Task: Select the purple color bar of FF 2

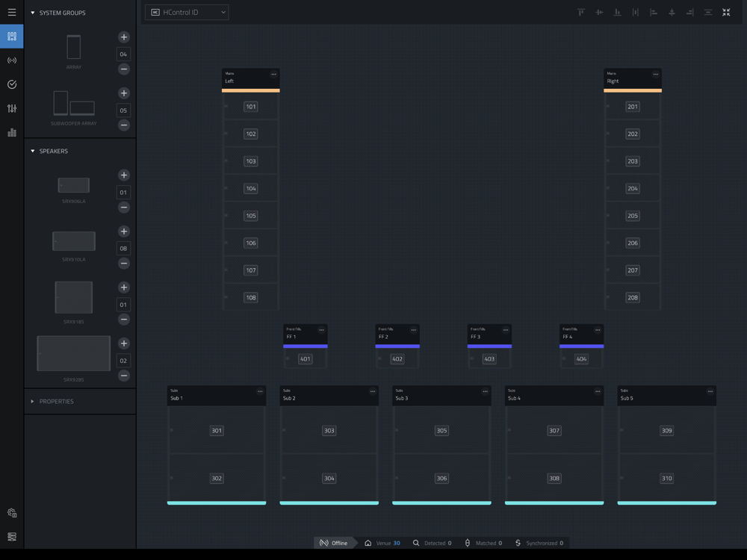Action: click(x=397, y=346)
